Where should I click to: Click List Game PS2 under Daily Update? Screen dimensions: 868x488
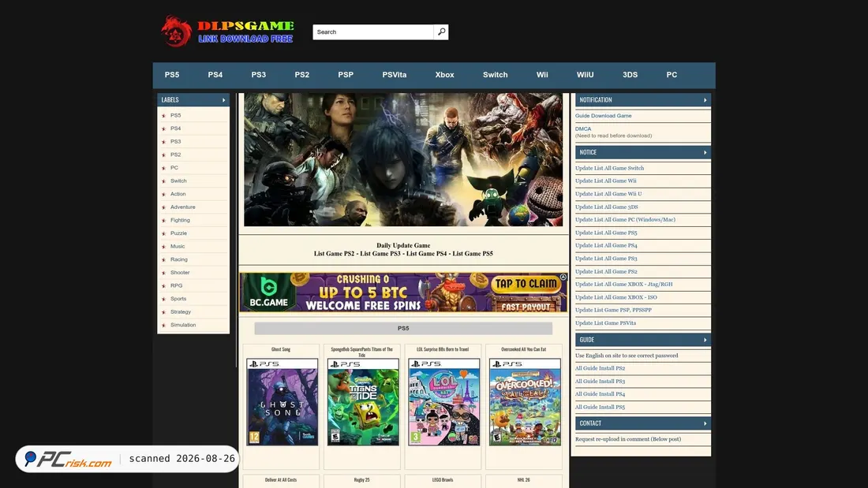tap(334, 254)
